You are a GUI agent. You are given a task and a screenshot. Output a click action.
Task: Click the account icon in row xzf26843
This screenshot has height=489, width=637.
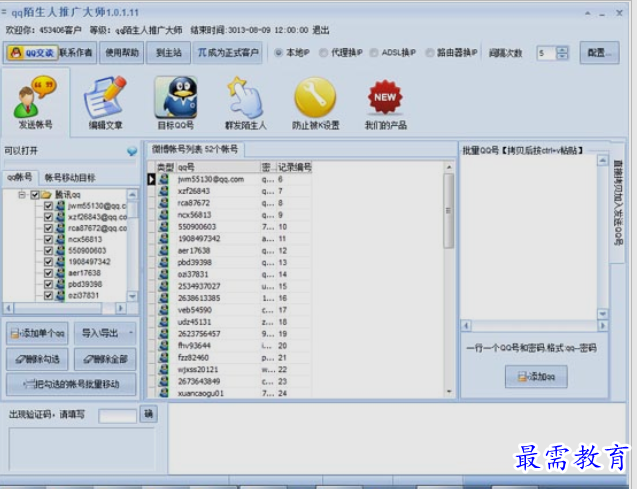pyautogui.click(x=164, y=191)
